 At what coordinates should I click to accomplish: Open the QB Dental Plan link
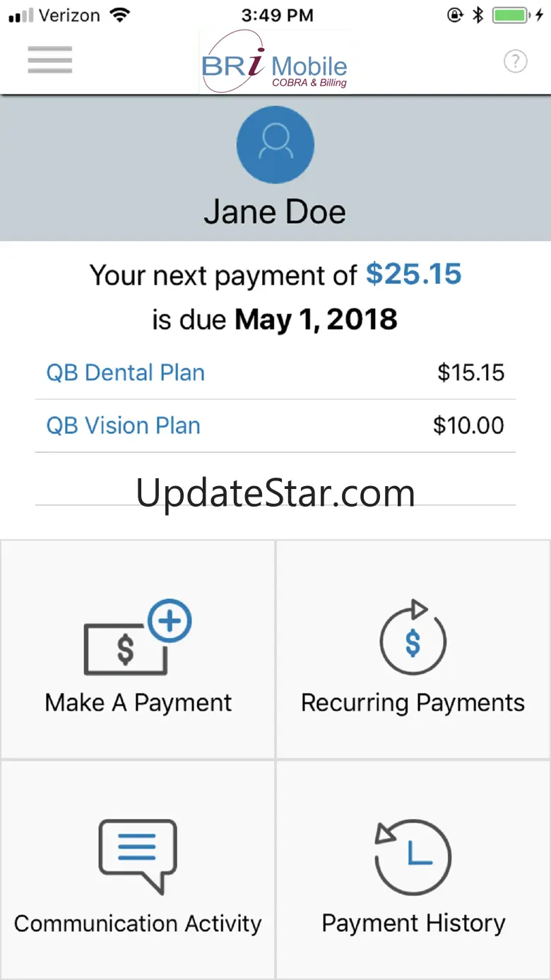125,372
